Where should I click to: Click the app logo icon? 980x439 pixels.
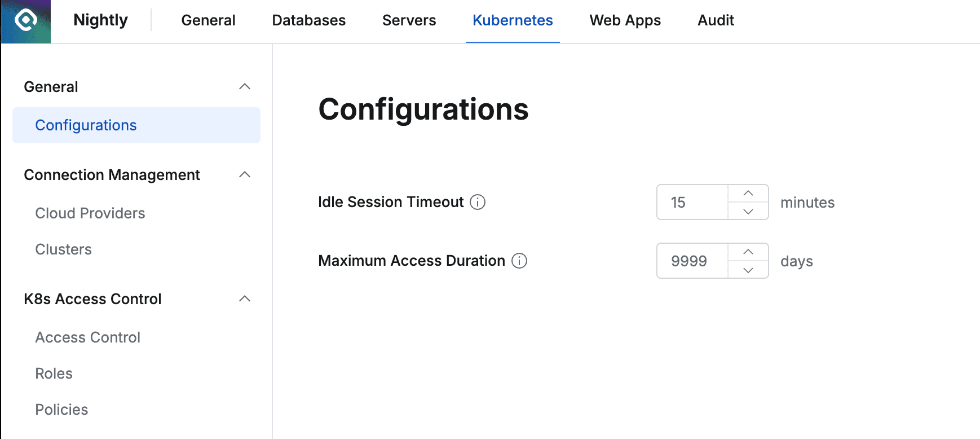coord(25,21)
